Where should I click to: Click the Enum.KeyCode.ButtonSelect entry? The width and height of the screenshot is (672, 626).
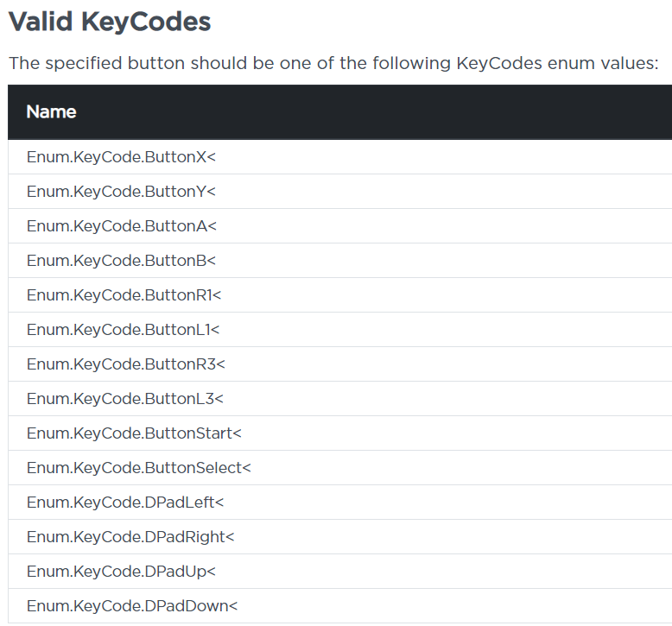pyautogui.click(x=138, y=468)
